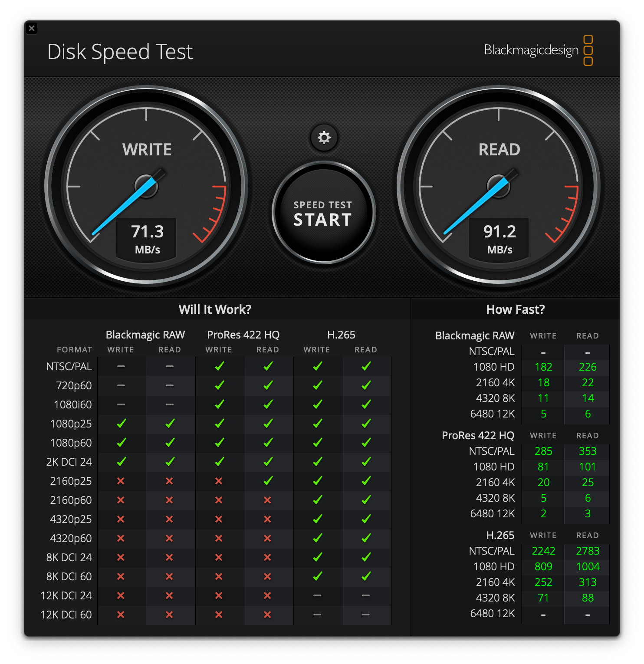Select Blackmagic RAW 2160 4K write value 18
This screenshot has height=664, width=644.
[x=543, y=383]
